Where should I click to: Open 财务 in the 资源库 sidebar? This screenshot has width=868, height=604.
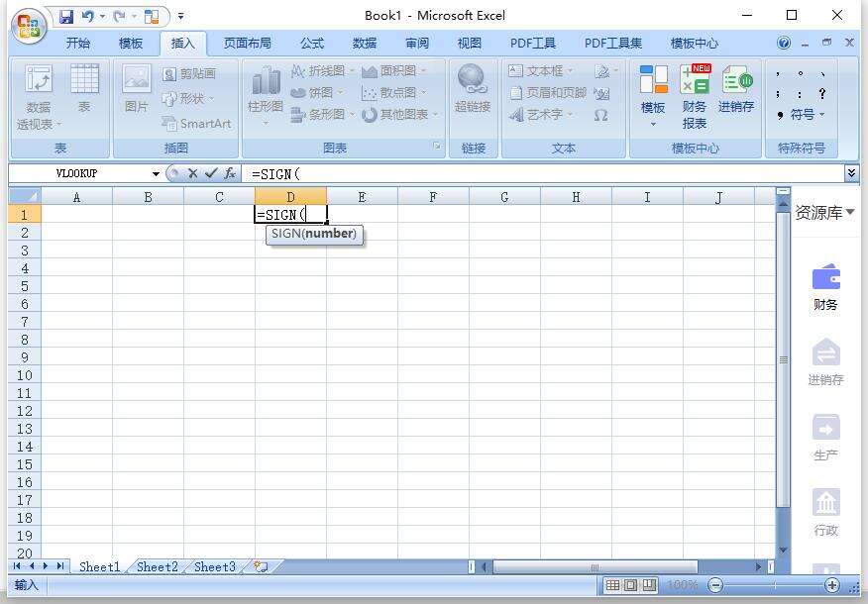[825, 287]
